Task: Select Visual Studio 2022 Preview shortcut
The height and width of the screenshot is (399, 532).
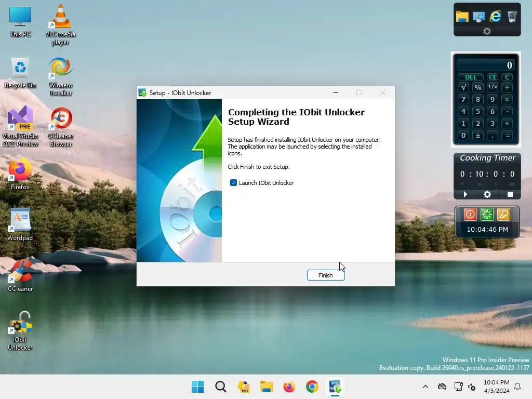Action: coord(20,126)
